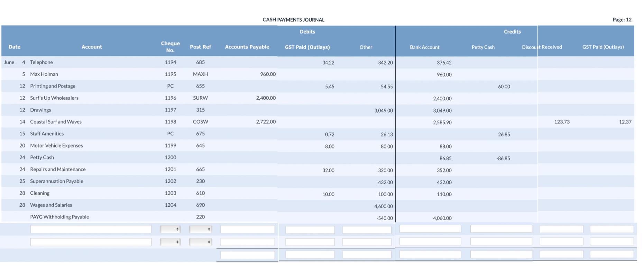The image size is (644, 268).
Task: Click Accounts Payable input in second blank row
Action: tap(248, 242)
